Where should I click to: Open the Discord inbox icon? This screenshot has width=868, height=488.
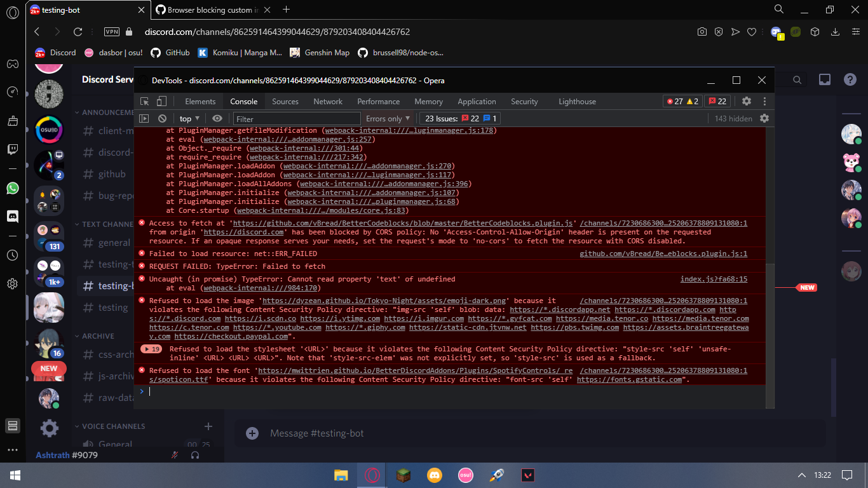pos(825,79)
